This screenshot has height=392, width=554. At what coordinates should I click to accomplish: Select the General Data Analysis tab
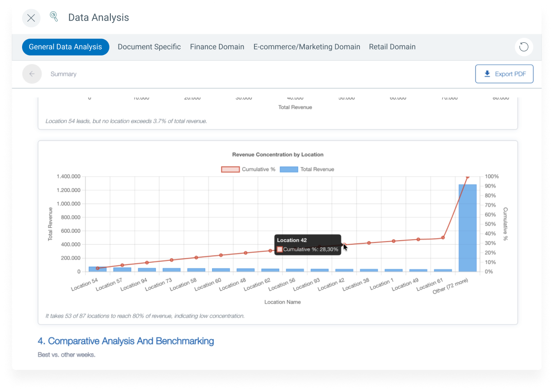[x=65, y=47]
